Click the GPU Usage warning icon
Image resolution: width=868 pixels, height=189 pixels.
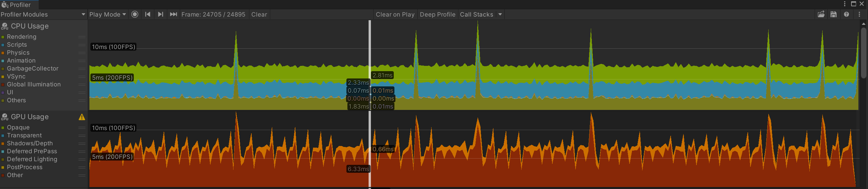(82, 117)
